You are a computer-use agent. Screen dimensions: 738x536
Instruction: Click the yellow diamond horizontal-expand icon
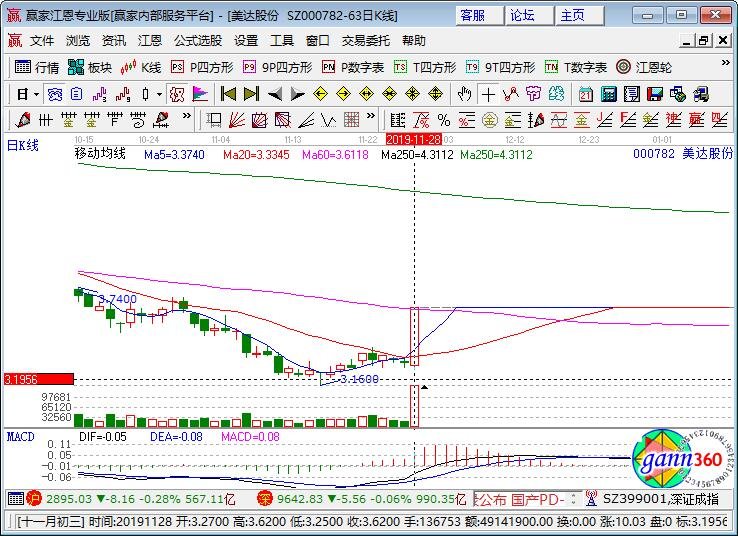click(x=367, y=94)
